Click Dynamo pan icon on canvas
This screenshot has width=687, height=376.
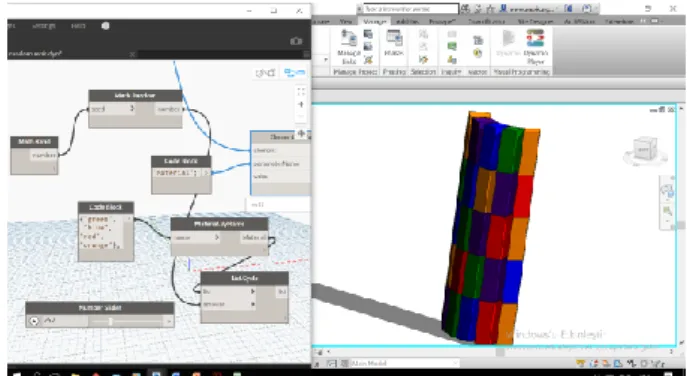pyautogui.click(x=301, y=133)
